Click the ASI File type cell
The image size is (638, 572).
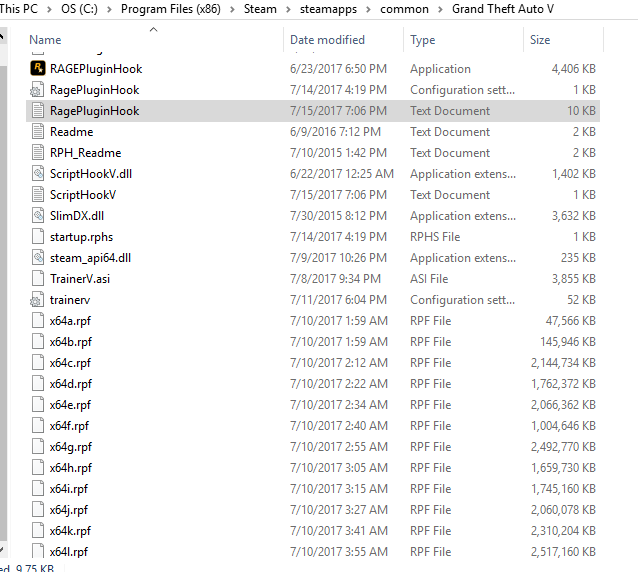[429, 279]
